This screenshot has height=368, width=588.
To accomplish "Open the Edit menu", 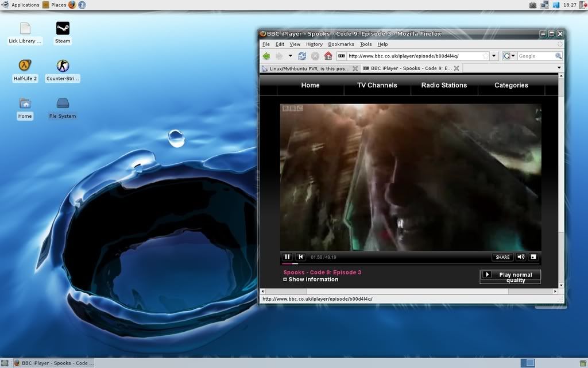I will [280, 44].
